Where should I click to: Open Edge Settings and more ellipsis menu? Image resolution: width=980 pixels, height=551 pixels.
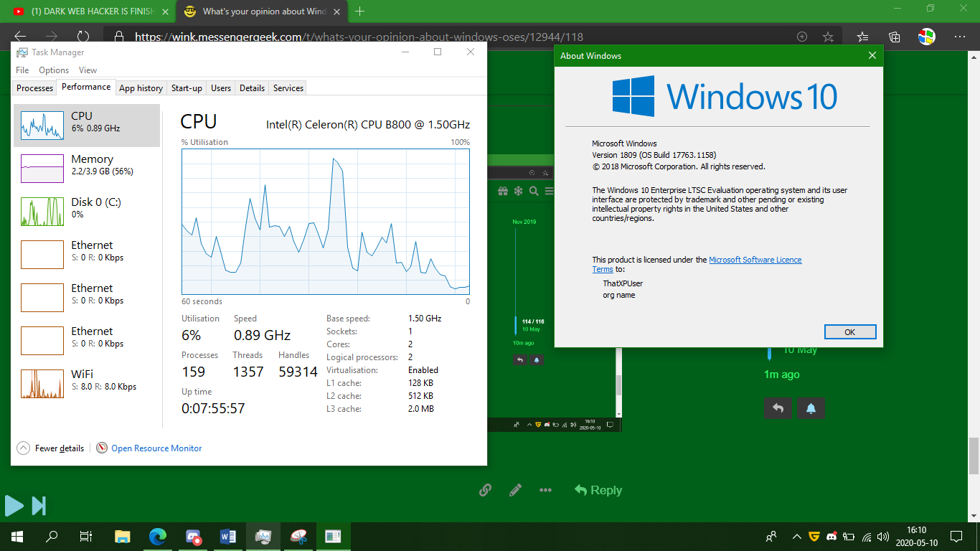tap(959, 37)
